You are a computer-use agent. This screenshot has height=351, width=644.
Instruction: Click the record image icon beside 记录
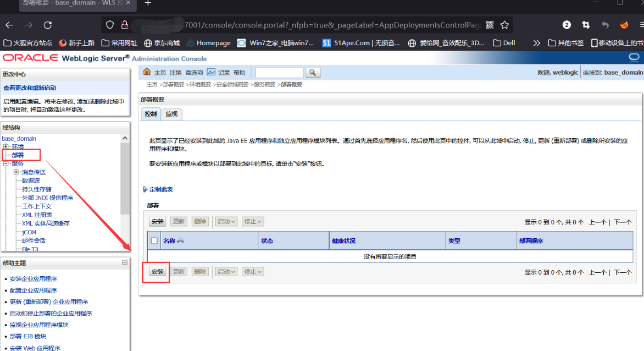point(211,72)
